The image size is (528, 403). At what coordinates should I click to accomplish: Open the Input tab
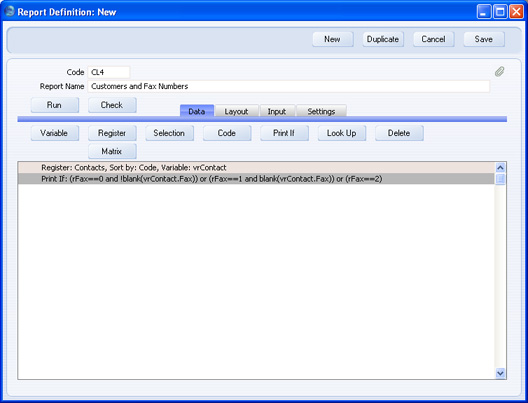point(277,111)
